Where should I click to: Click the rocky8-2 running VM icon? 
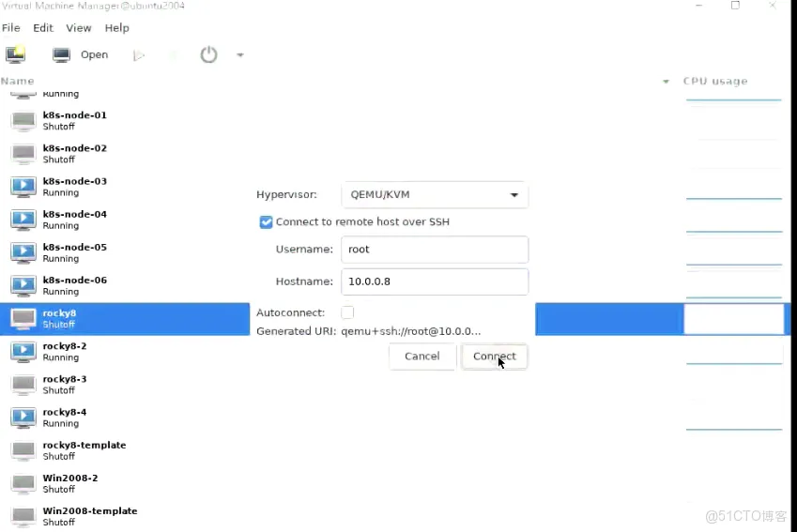(x=23, y=352)
